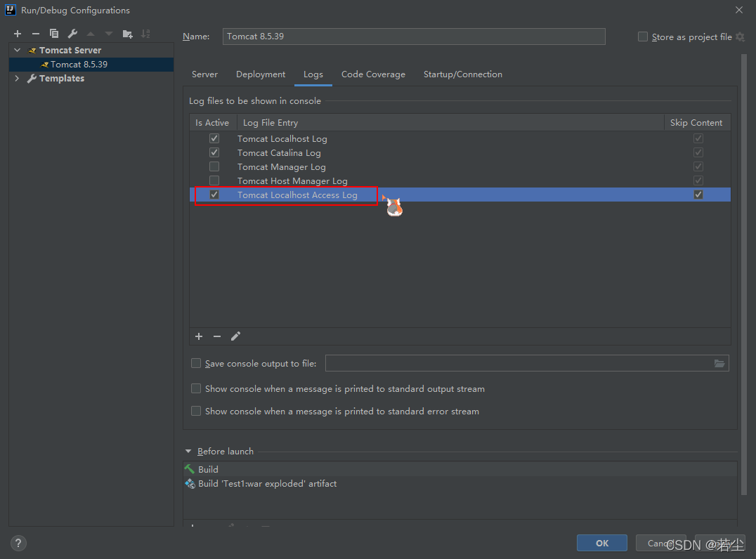Toggle Tomcat Localhost Access Log active checkbox
Image resolution: width=756 pixels, height=559 pixels.
(214, 195)
